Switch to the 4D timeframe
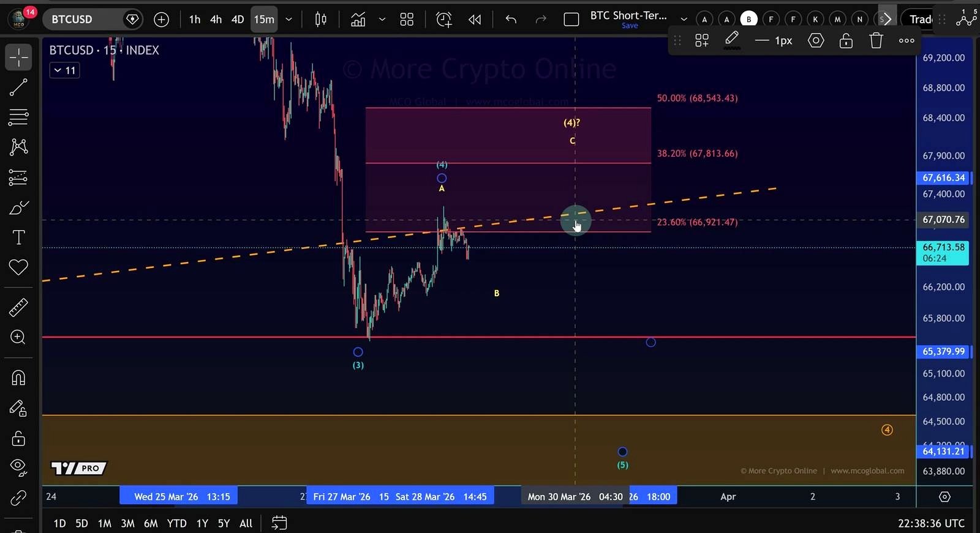 tap(238, 20)
